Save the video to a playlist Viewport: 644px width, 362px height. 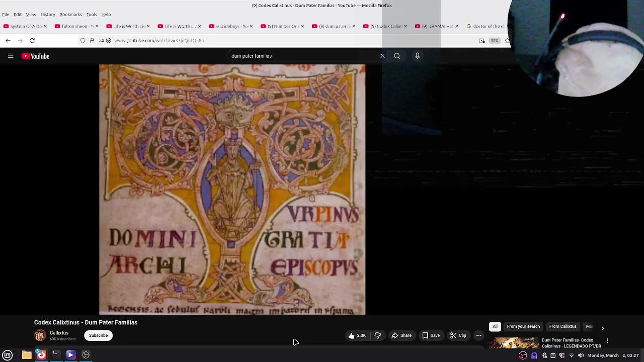click(x=431, y=335)
